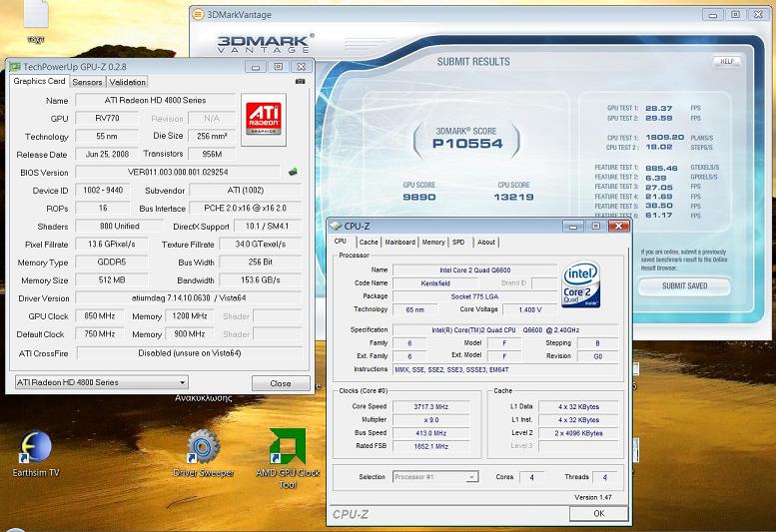Click the Release Date Jun 25, 2008 field

point(107,154)
